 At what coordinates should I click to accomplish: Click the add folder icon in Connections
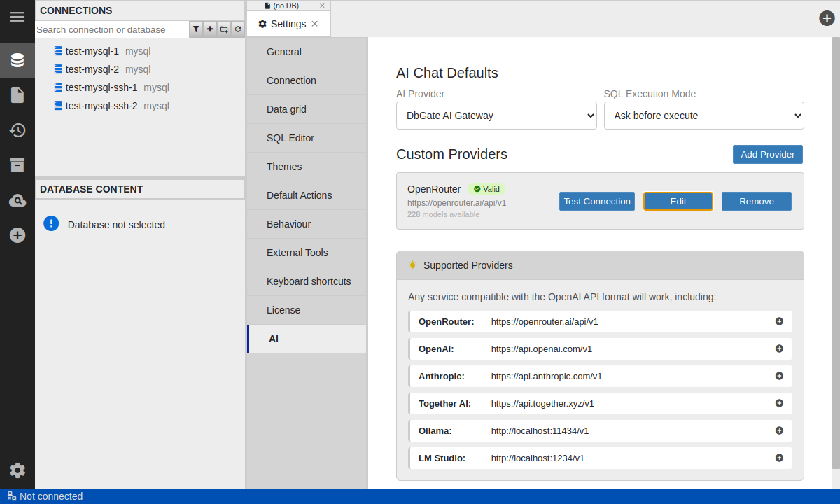coord(224,29)
